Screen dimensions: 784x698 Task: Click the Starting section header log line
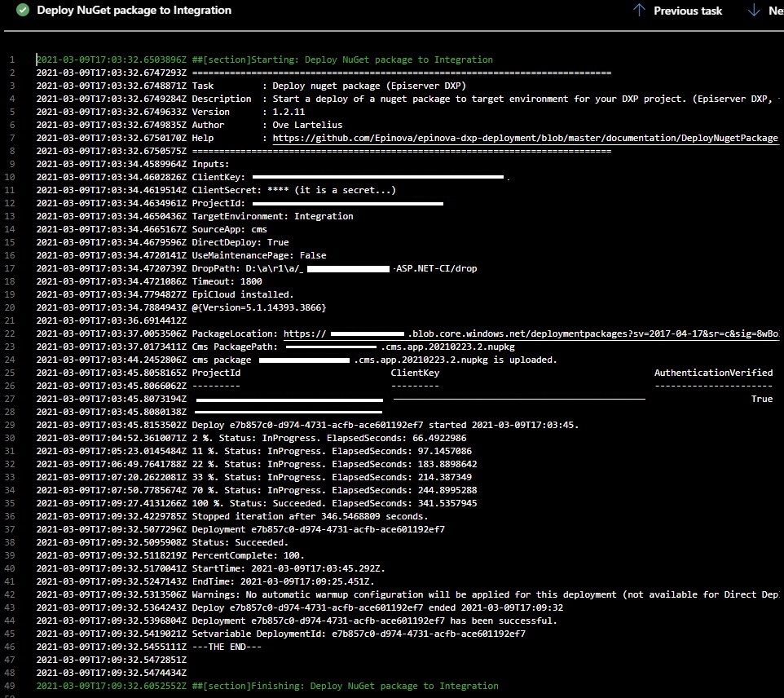click(x=265, y=60)
